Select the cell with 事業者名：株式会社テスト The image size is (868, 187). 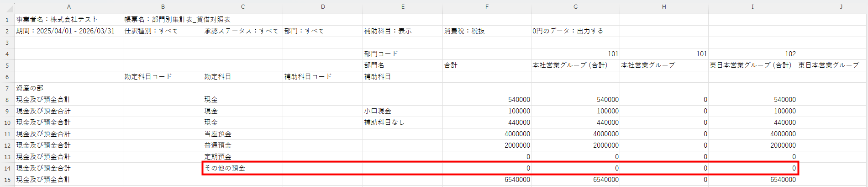click(x=57, y=20)
